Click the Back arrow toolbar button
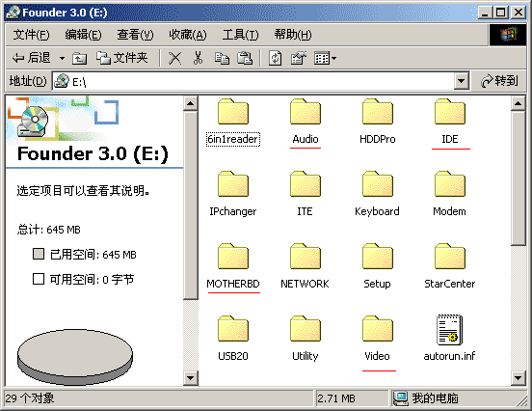Screen dimensions: 532x411 tap(31, 58)
